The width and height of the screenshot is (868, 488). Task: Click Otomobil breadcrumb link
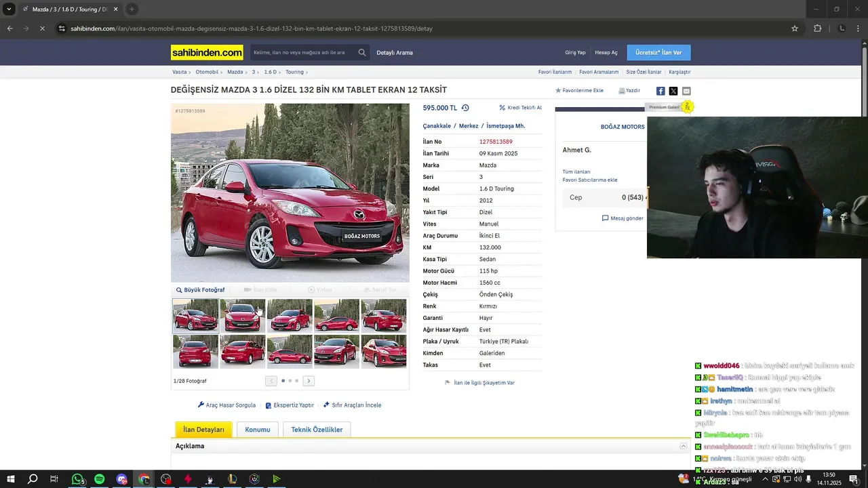[207, 72]
